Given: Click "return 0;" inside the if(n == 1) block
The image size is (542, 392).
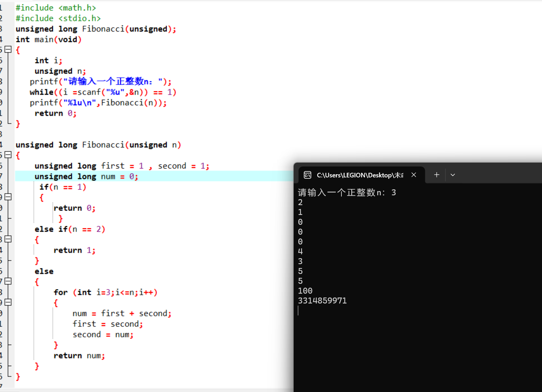Looking at the screenshot, I should 74,208.
